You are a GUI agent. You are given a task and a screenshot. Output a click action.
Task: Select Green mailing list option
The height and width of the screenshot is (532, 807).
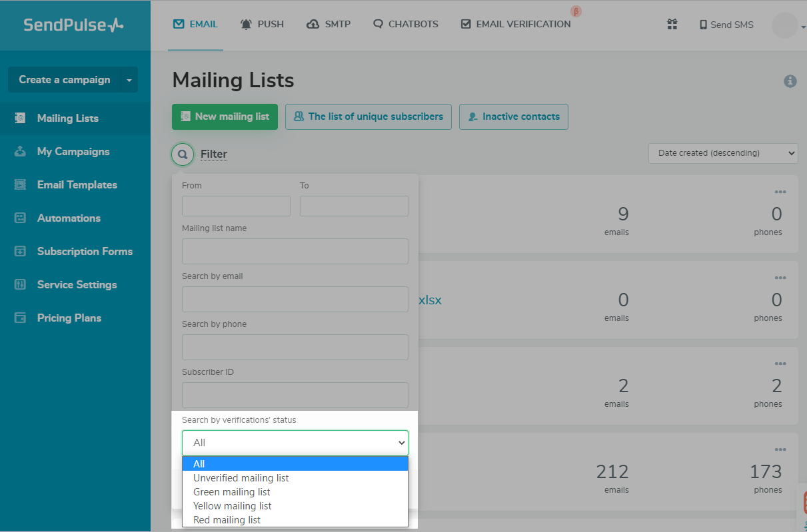(295, 492)
